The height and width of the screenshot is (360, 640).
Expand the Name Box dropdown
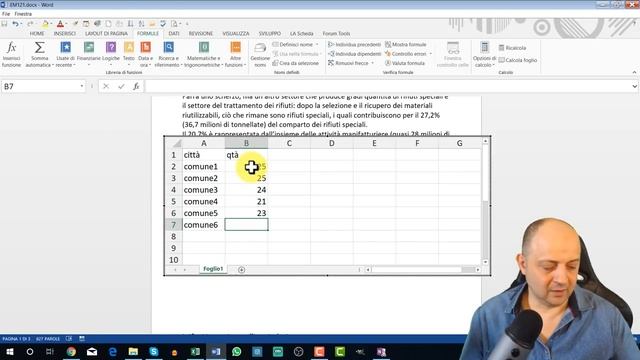pos(82,86)
